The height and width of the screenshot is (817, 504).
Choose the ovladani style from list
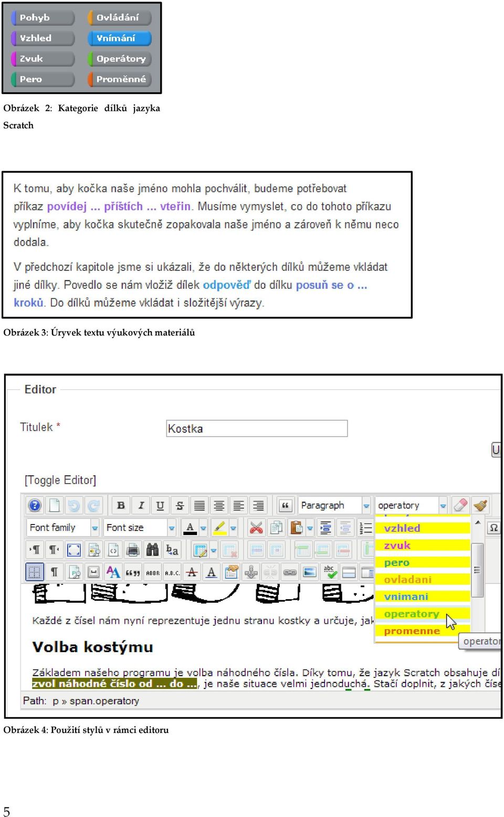click(423, 579)
